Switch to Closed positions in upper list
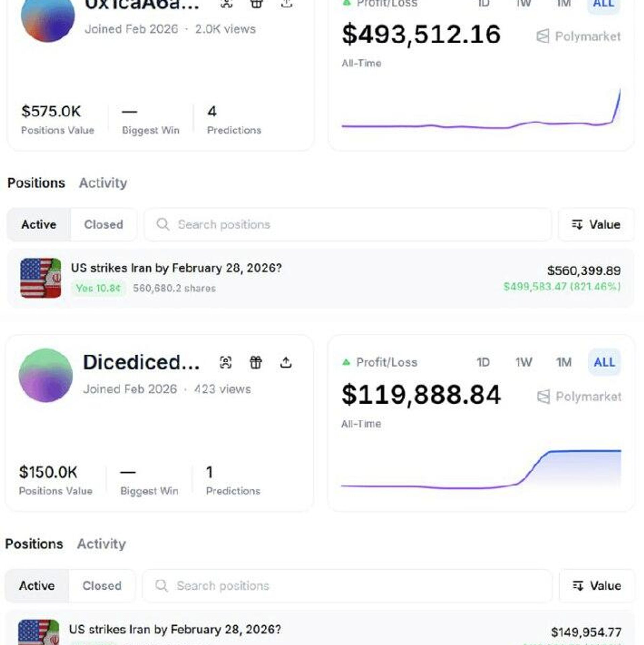The height and width of the screenshot is (645, 644). tap(104, 225)
